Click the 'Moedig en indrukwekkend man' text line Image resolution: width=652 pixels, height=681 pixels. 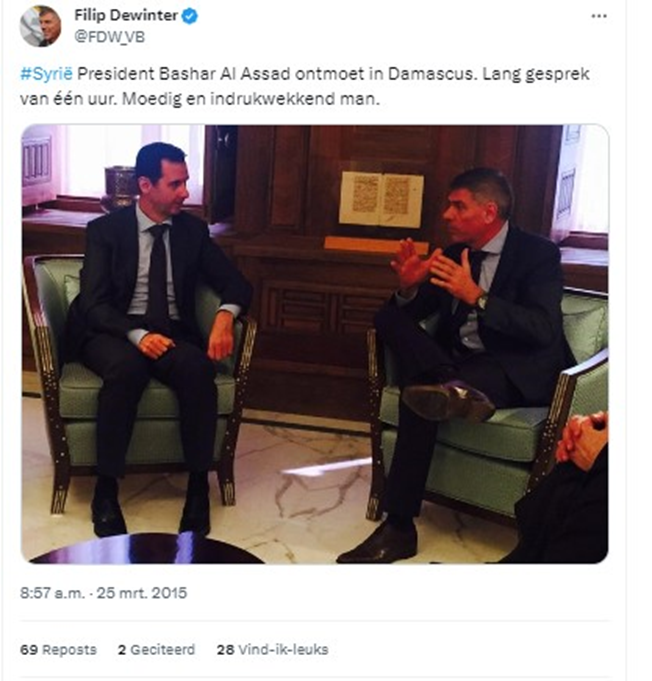[x=250, y=99]
